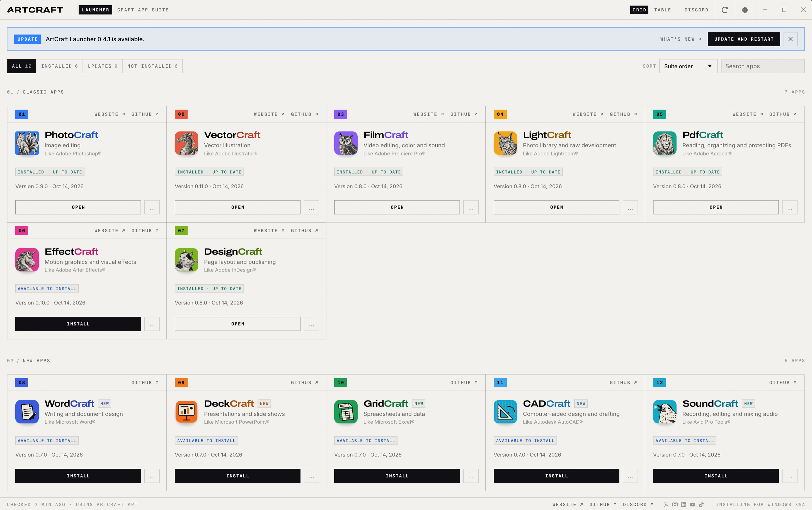Click the SoundCraft bird icon
Screen dimensions: 812x510
pyautogui.click(x=665, y=412)
